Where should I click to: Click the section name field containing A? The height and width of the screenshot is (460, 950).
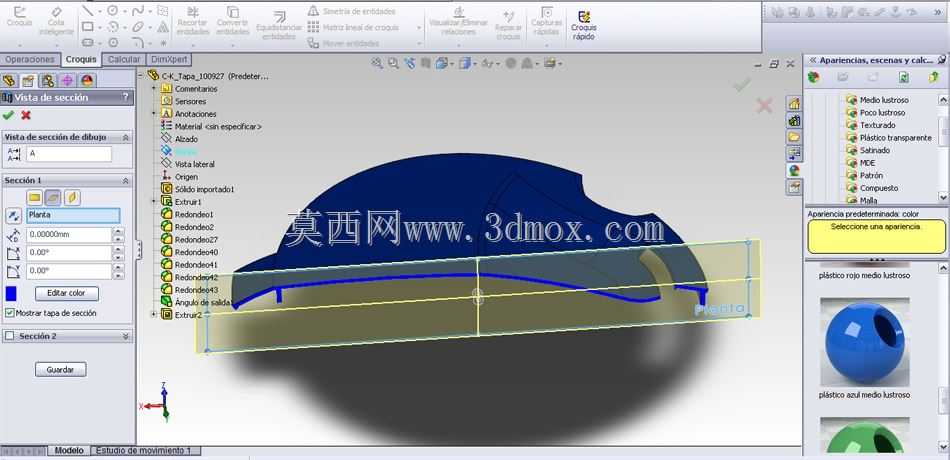69,154
